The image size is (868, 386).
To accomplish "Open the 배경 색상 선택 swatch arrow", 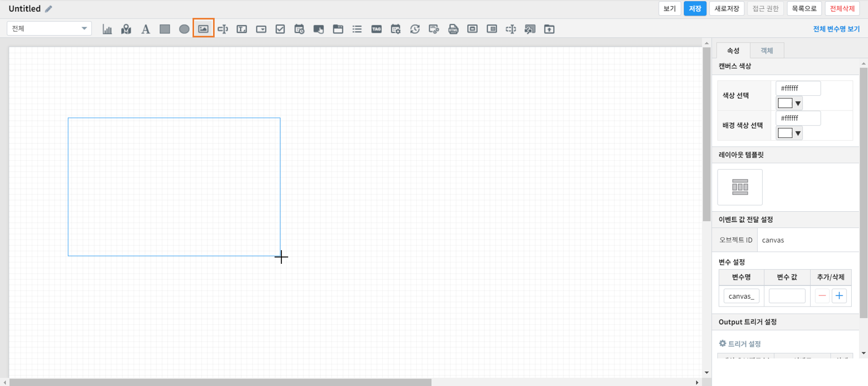I will click(798, 133).
